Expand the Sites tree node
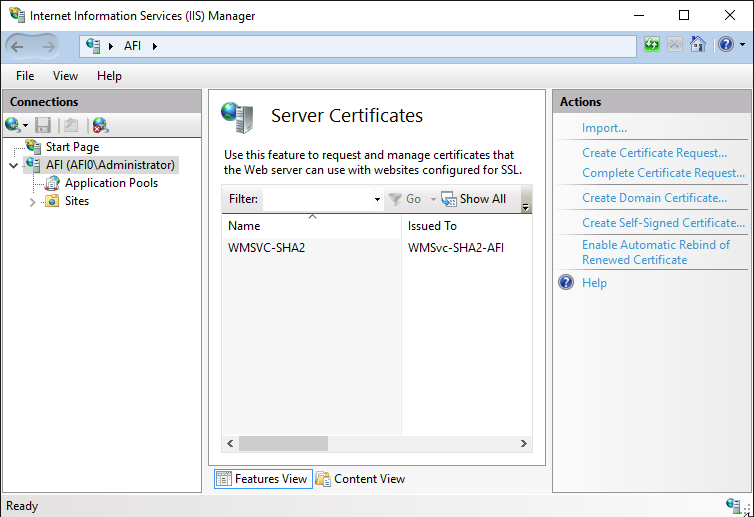This screenshot has width=754, height=517. point(33,201)
